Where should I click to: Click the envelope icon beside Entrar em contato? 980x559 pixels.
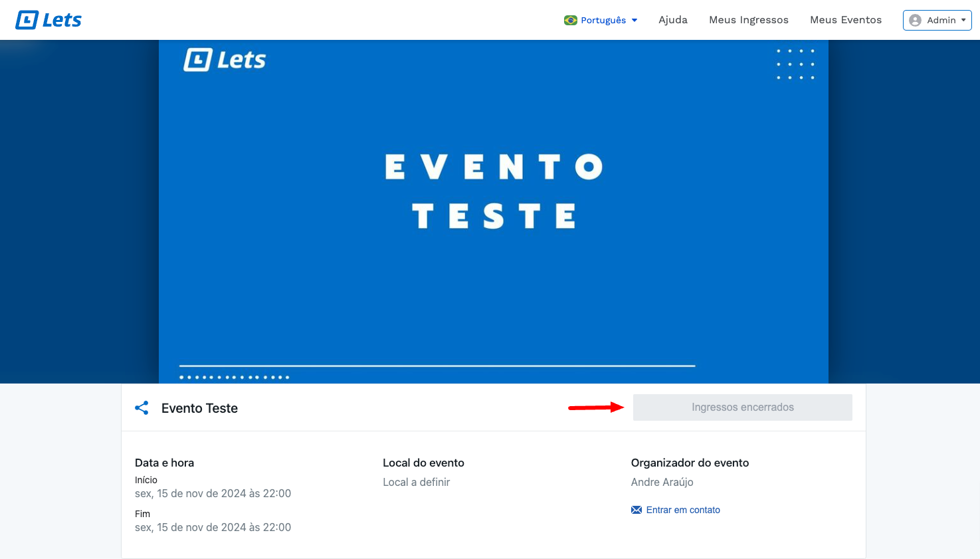tap(636, 510)
